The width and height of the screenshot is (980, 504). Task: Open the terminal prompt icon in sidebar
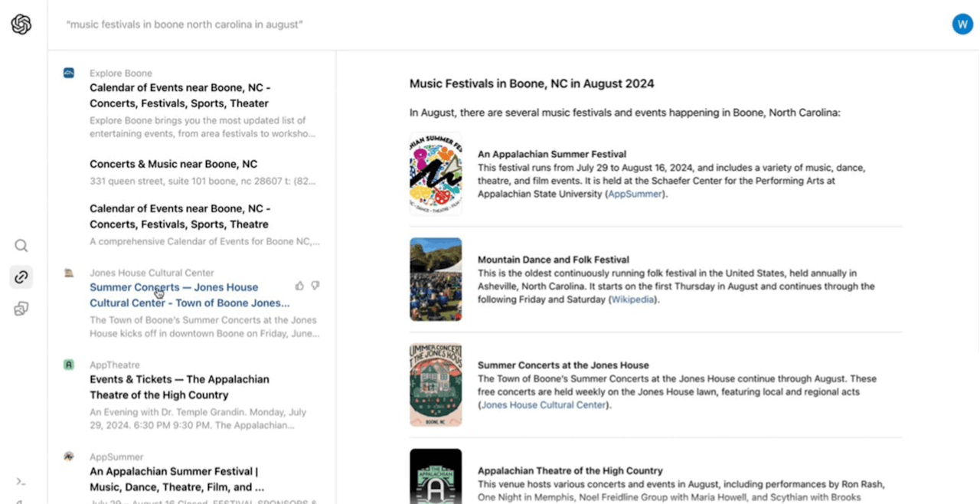21,482
